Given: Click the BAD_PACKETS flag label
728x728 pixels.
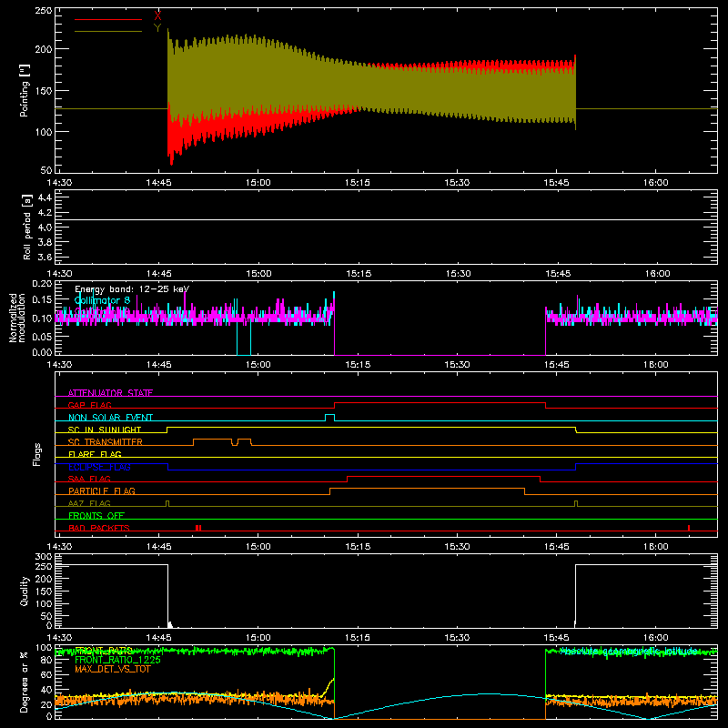Looking at the screenshot, I should click(x=99, y=528).
